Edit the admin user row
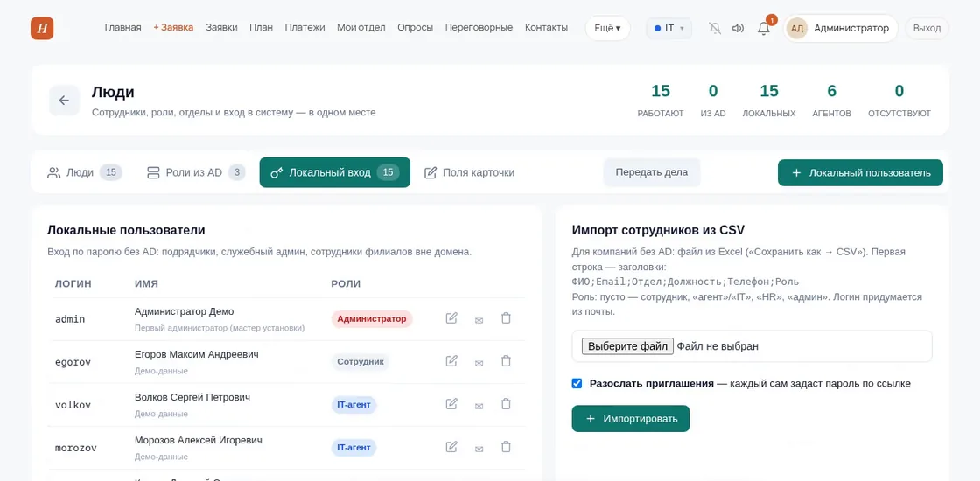This screenshot has height=481, width=980. pos(451,318)
